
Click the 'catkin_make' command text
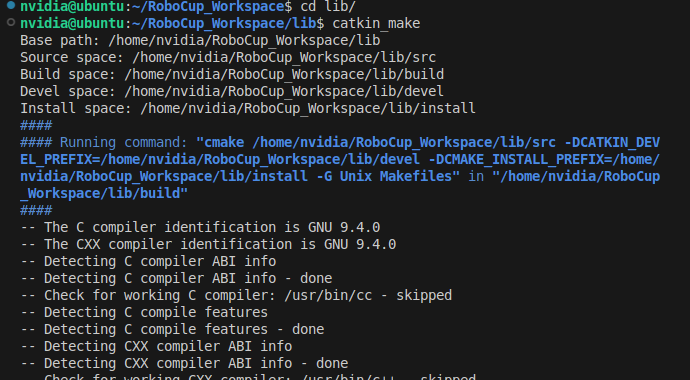[376, 23]
